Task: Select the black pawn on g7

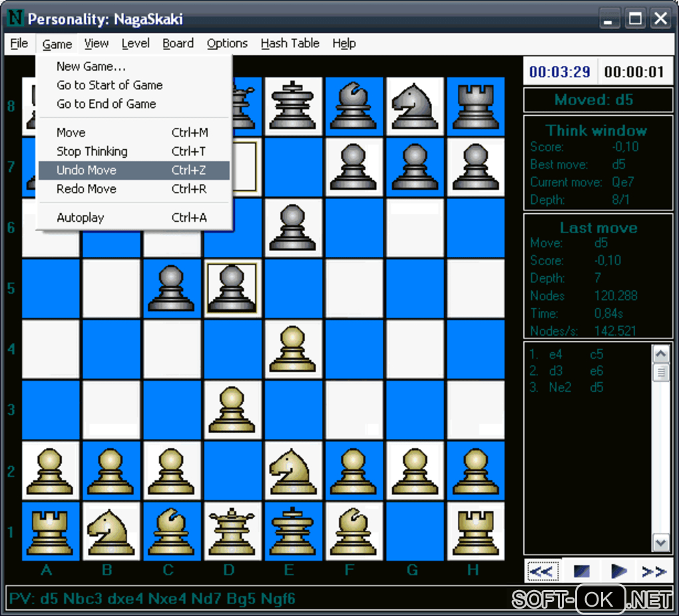Action: coord(415,167)
